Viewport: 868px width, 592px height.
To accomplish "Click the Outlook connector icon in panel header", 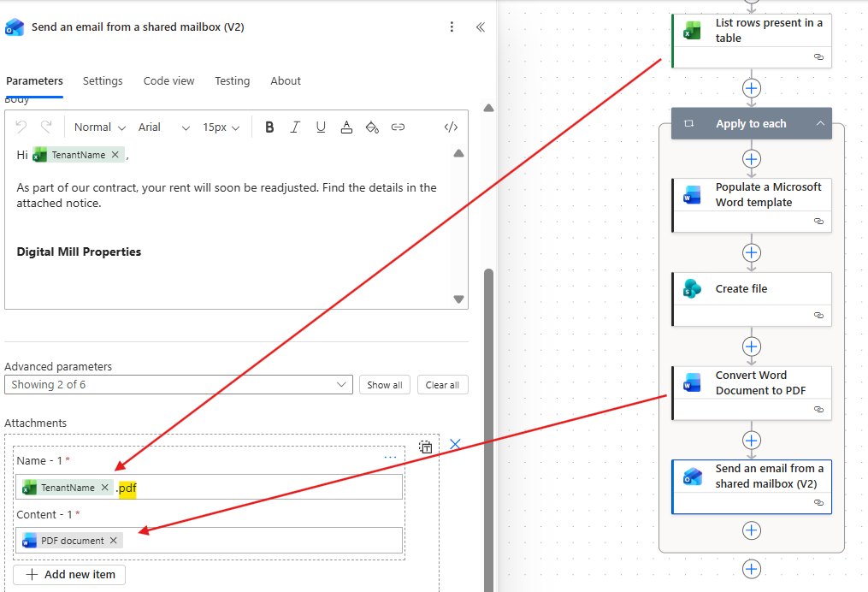I will point(15,27).
